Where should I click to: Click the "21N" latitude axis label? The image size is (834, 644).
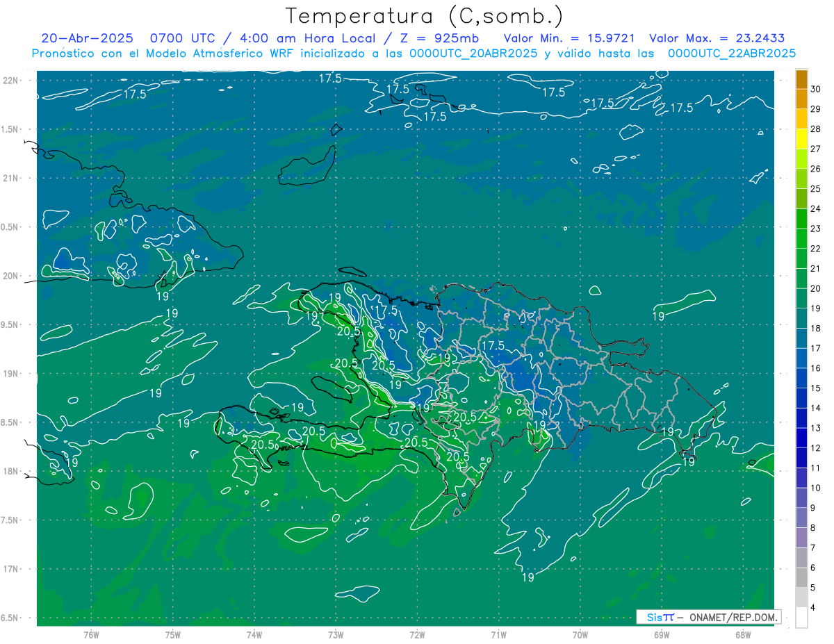tap(11, 178)
